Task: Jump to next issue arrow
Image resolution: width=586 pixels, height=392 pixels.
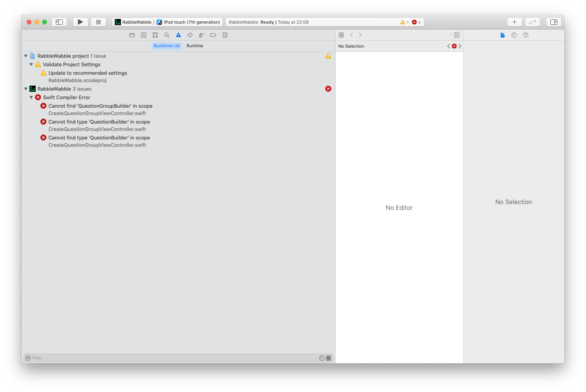Action: click(460, 46)
